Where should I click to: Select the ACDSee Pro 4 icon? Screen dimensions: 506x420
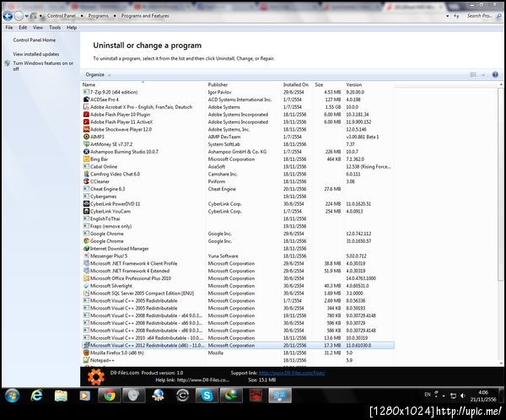(86, 100)
